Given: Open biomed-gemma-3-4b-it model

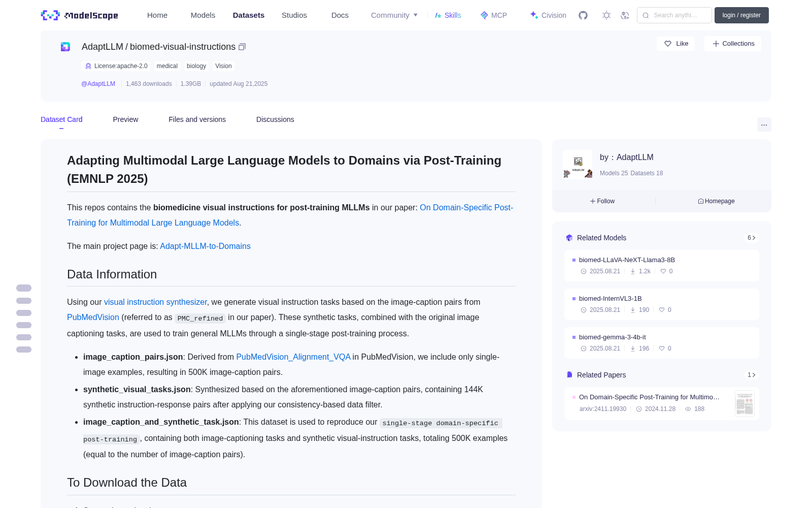Looking at the screenshot, I should 661,342.
